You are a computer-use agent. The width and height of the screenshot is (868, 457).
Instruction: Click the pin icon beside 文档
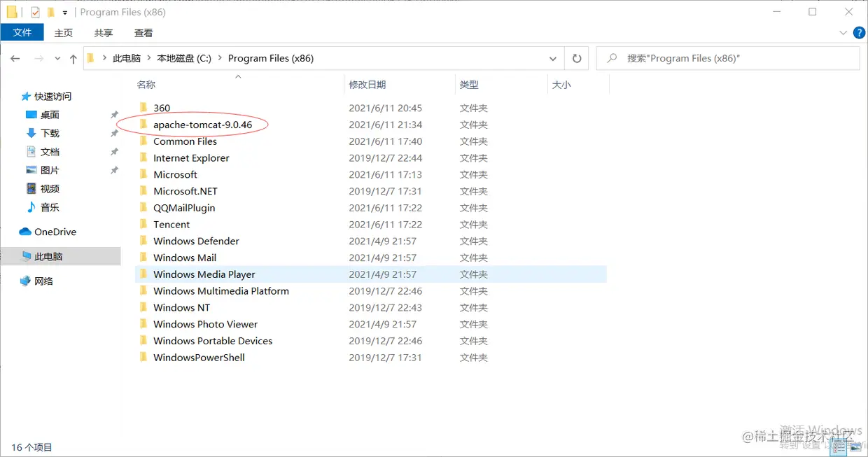click(x=114, y=152)
